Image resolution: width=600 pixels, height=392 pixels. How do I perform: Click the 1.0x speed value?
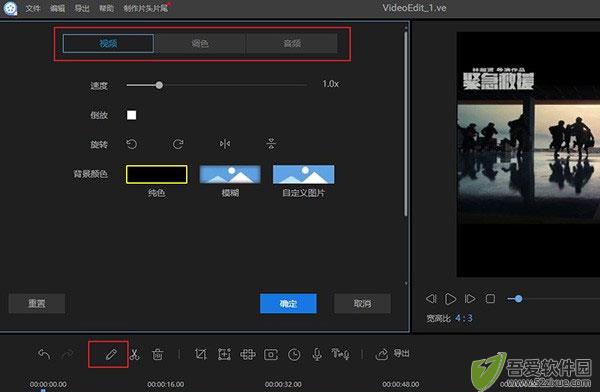click(x=330, y=84)
